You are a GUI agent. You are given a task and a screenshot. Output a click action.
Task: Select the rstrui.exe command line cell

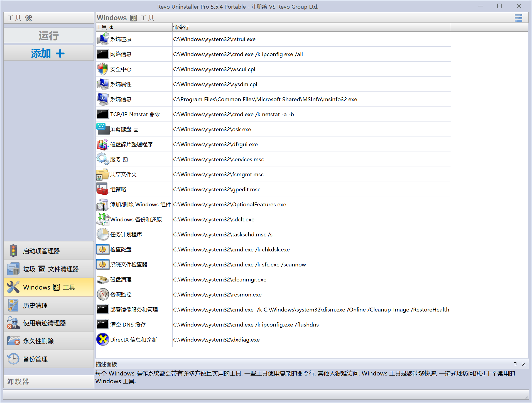pyautogui.click(x=312, y=39)
